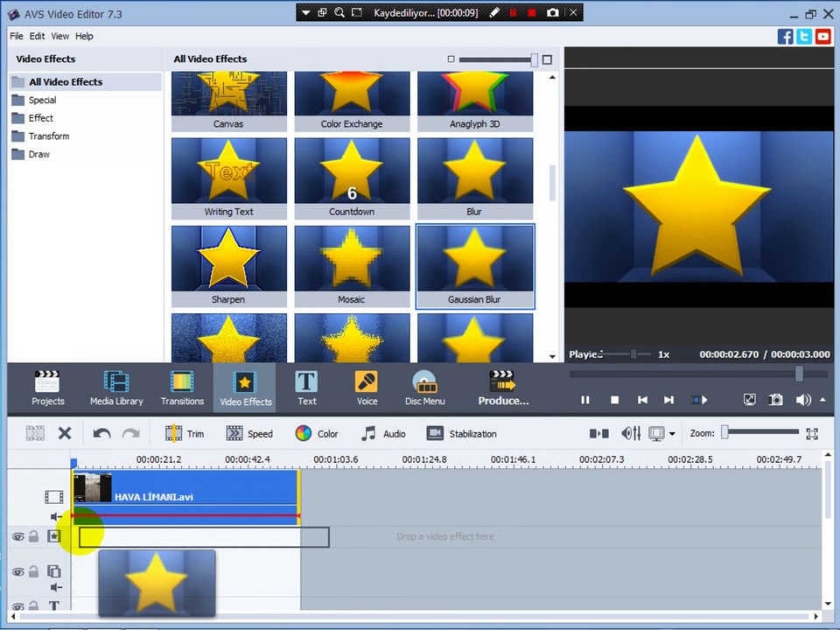Toggle full screen preview icon

pos(750,400)
